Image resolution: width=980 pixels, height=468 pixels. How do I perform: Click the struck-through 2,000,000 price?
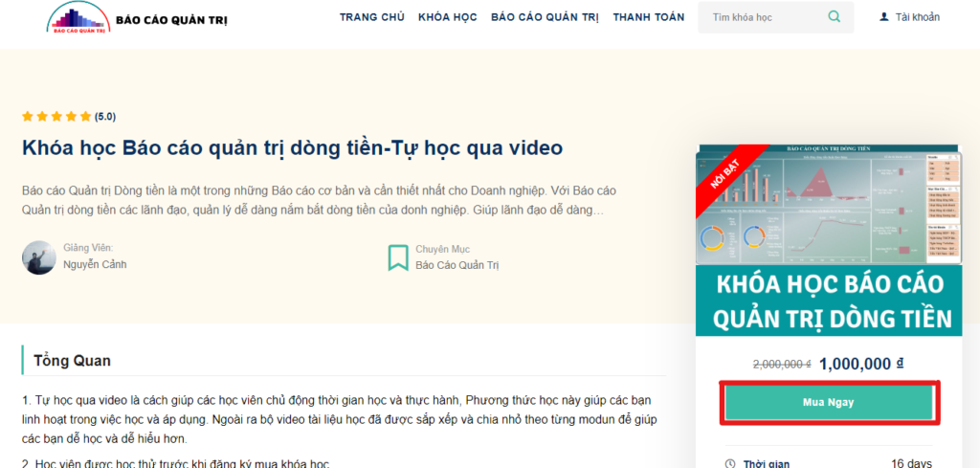coord(781,365)
